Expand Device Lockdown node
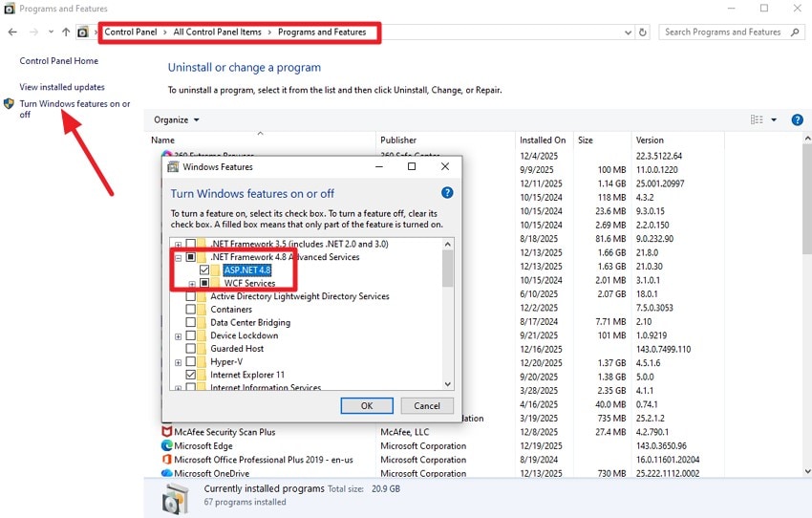Screen dimensions: 812x518 (x=178, y=336)
